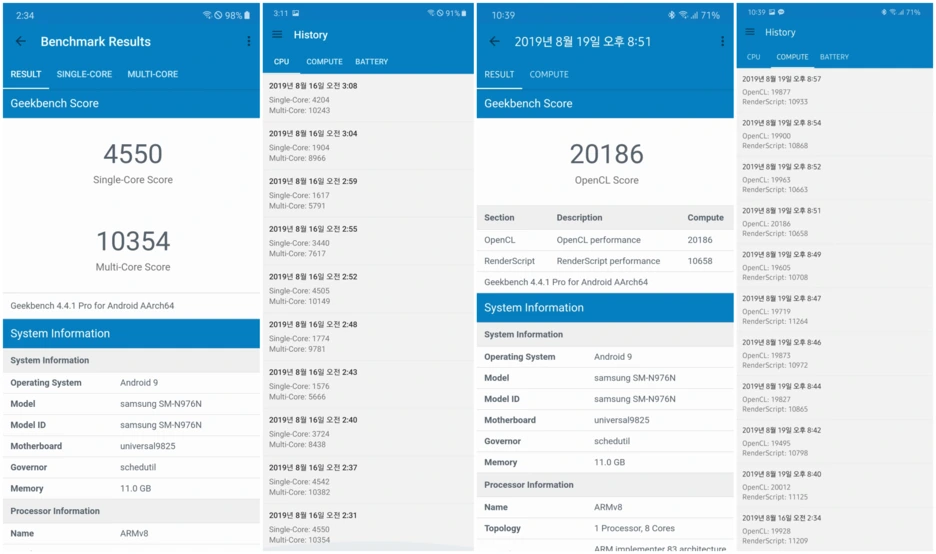Tap Operating System Android 9 in OpenCL screen
The image size is (936, 554).
pos(605,356)
